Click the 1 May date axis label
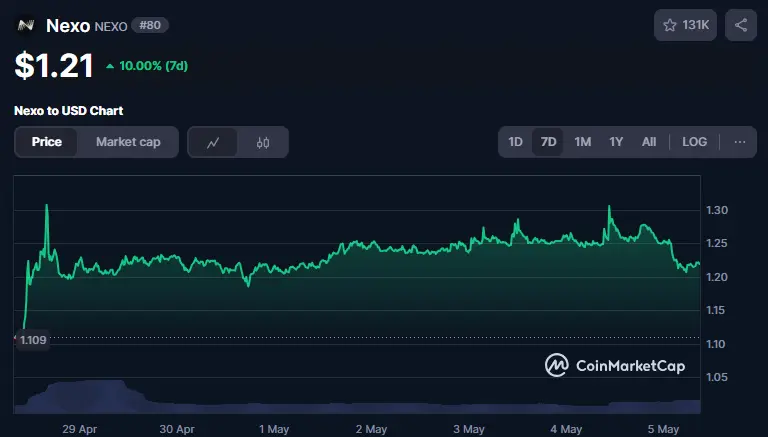Image resolution: width=768 pixels, height=437 pixels. point(274,430)
